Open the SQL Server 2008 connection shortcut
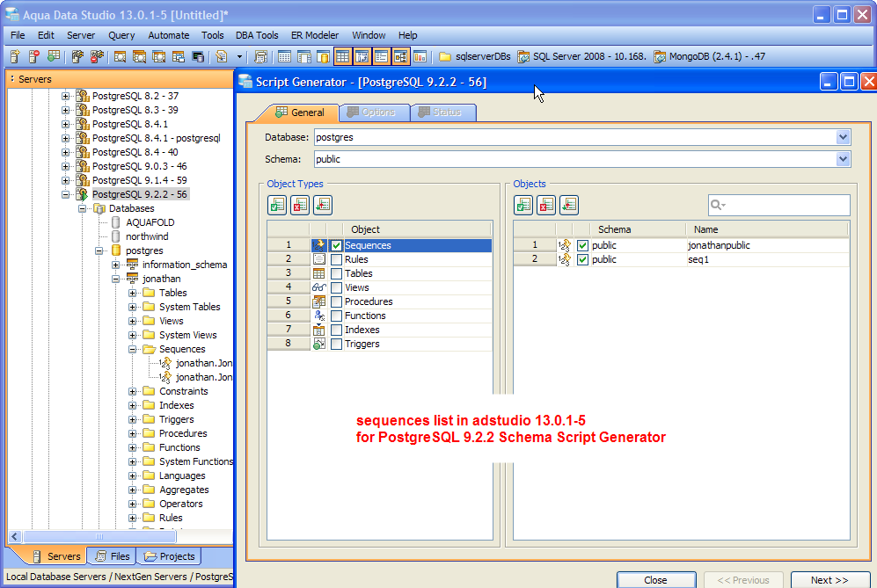877x588 pixels. pos(581,56)
